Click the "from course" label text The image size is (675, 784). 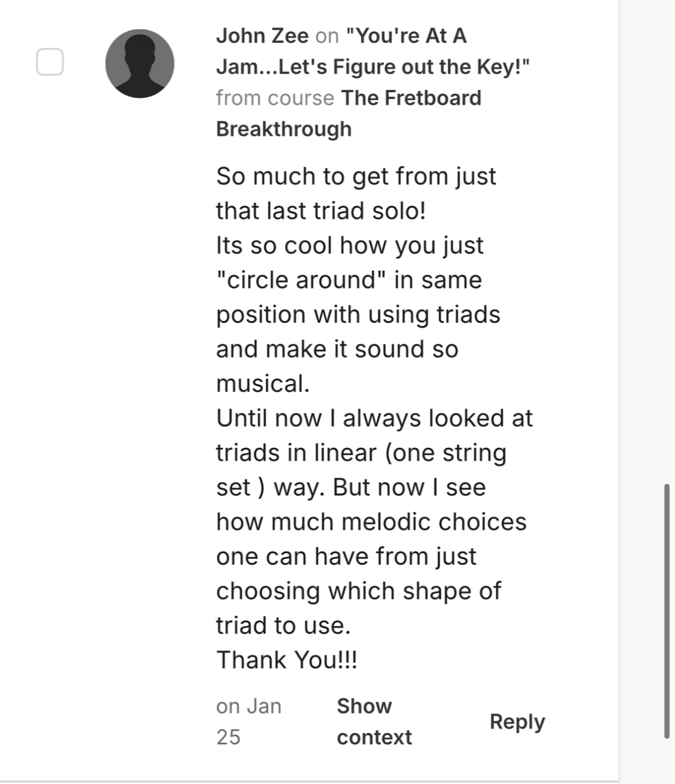click(x=275, y=98)
